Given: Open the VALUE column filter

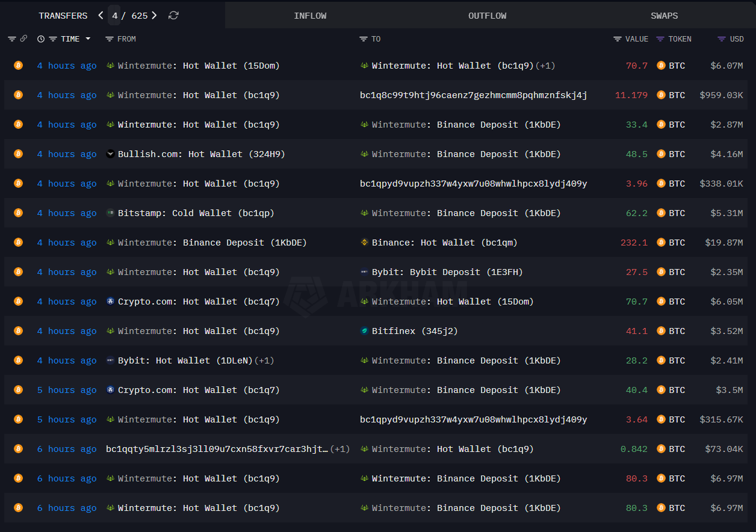Looking at the screenshot, I should tap(617, 39).
